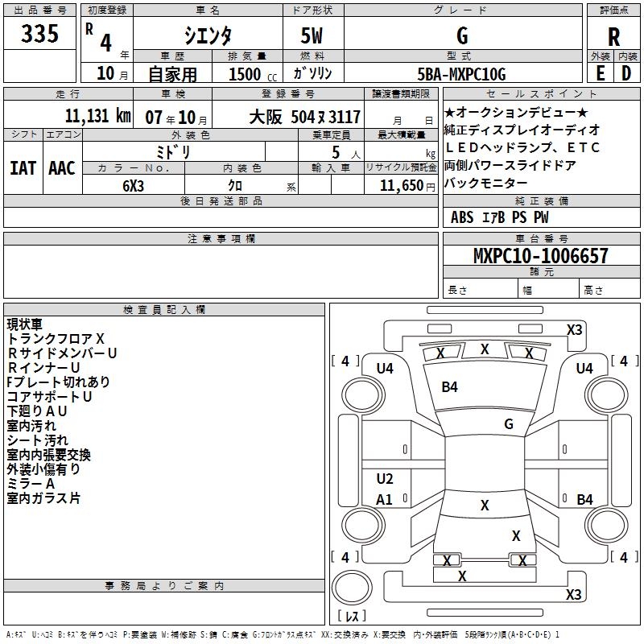The width and height of the screenshot is (644, 644).
Task: Select the note 室内ガラス片
Action: click(43, 498)
